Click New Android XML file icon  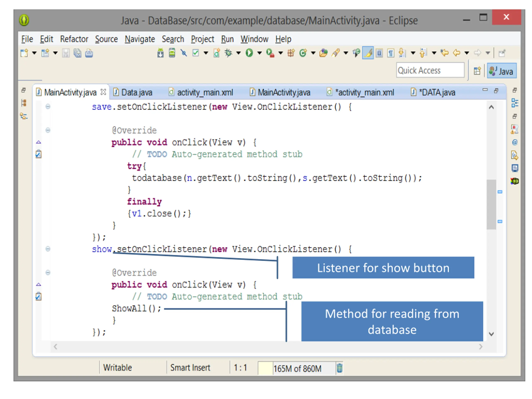click(x=217, y=53)
